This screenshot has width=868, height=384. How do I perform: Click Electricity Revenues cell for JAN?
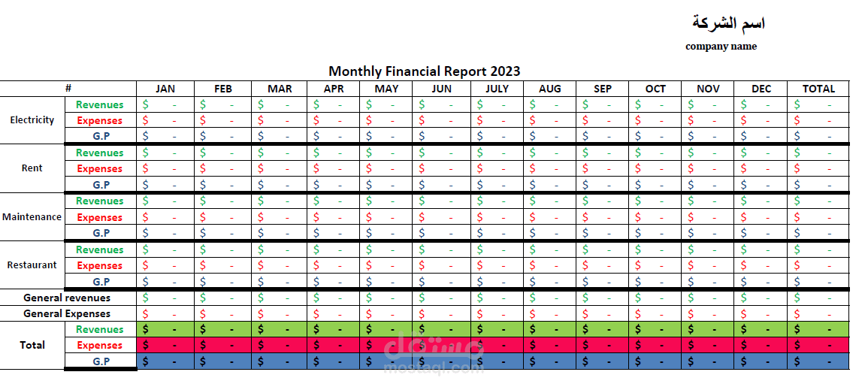pos(165,104)
